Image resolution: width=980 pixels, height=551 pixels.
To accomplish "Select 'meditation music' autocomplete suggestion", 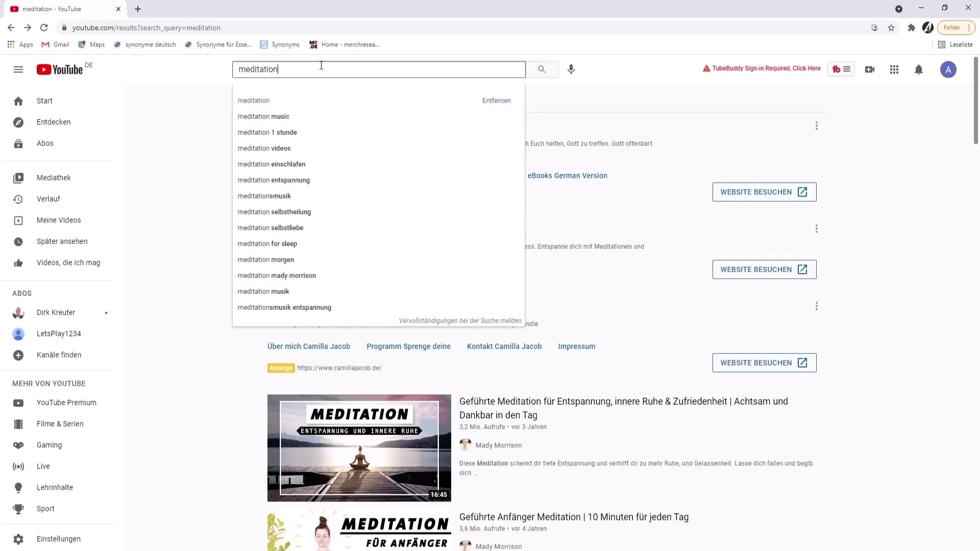I will (x=263, y=116).
